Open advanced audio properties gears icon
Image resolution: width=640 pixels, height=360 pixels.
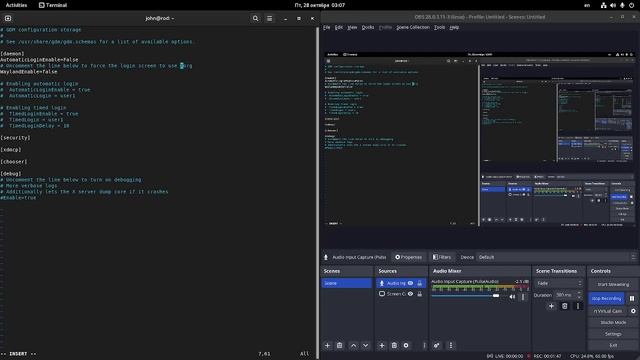pyautogui.click(x=436, y=345)
